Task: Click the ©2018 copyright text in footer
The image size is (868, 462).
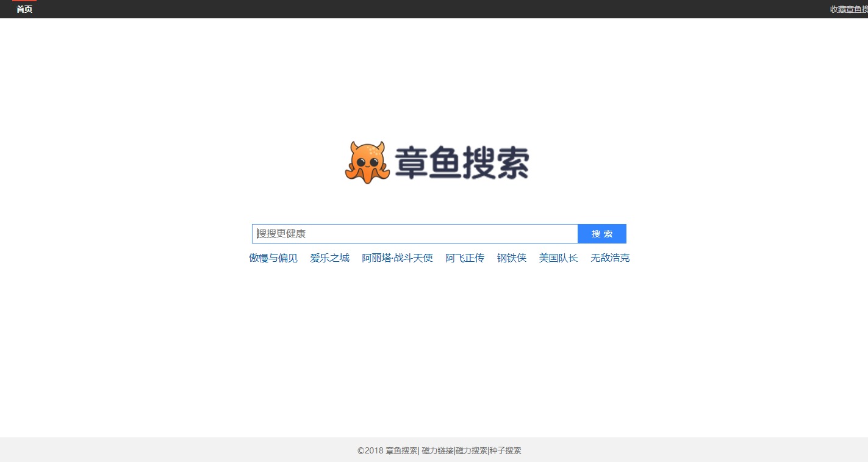Action: [370, 451]
